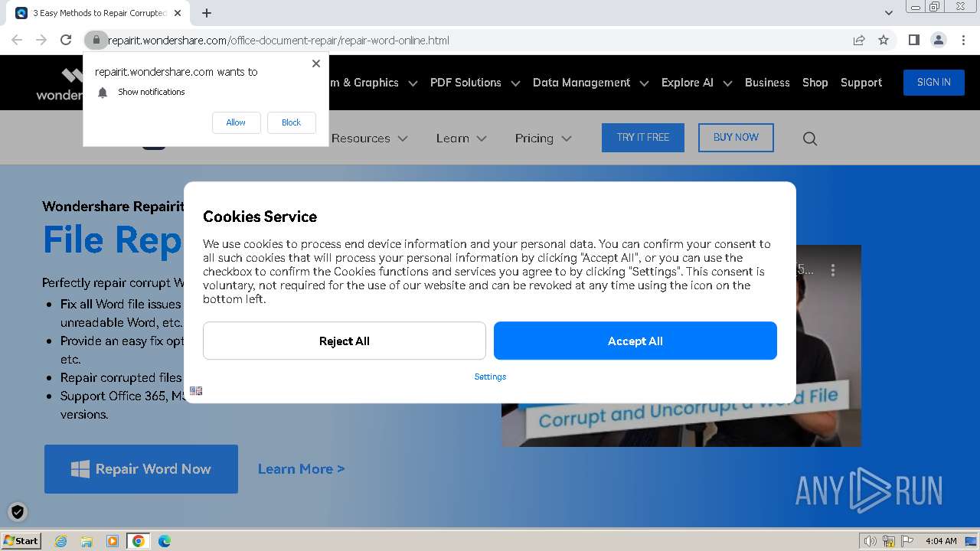
Task: Expand the Graphics menu chevron
Action: (413, 83)
